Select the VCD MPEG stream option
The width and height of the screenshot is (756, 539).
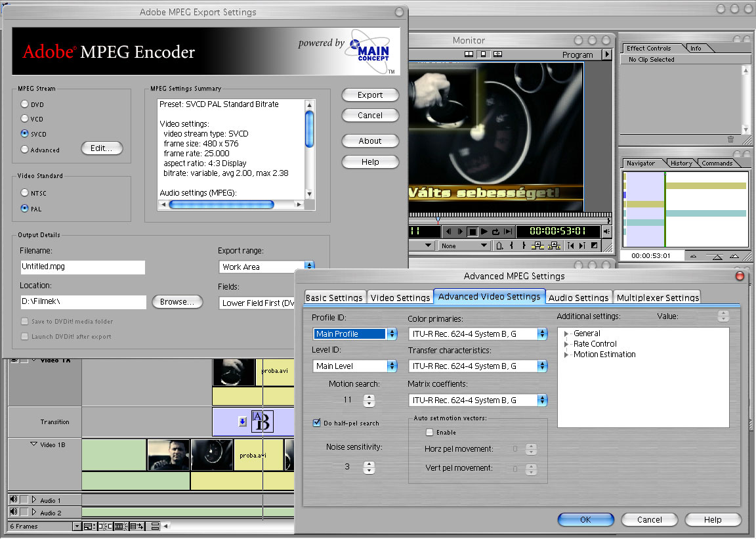click(x=24, y=118)
